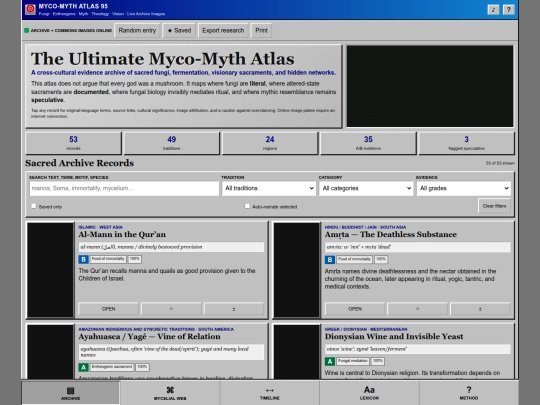
Task: Click 'Greek / Dionysian · Mediterranean' label
Action: pos(366,329)
